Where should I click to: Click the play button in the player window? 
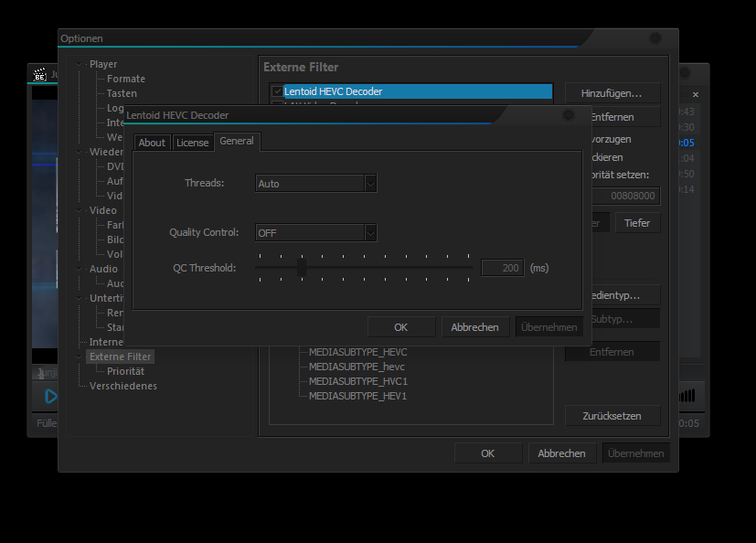(50, 397)
